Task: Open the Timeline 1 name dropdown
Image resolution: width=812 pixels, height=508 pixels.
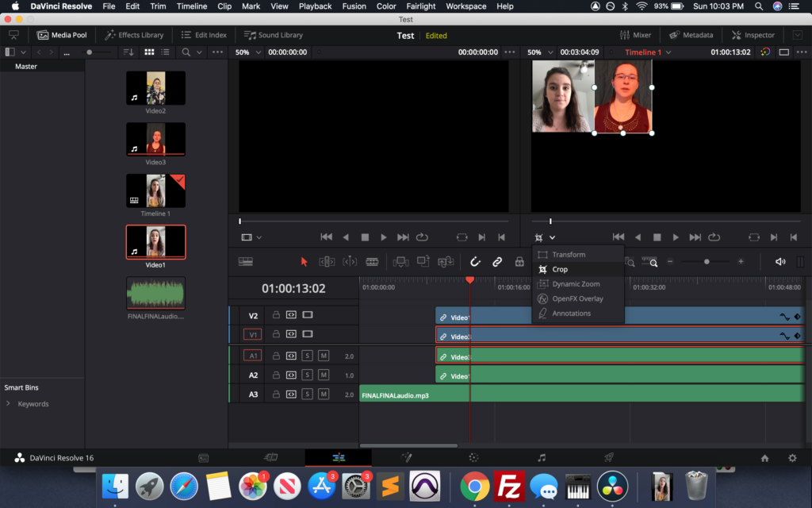Action: [648, 52]
